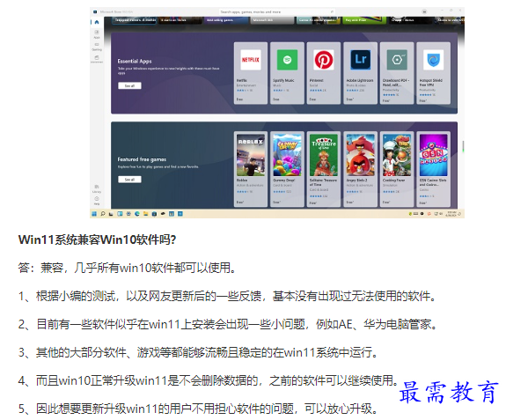Open the Solitaire Treasure of Time tile

pos(323,169)
